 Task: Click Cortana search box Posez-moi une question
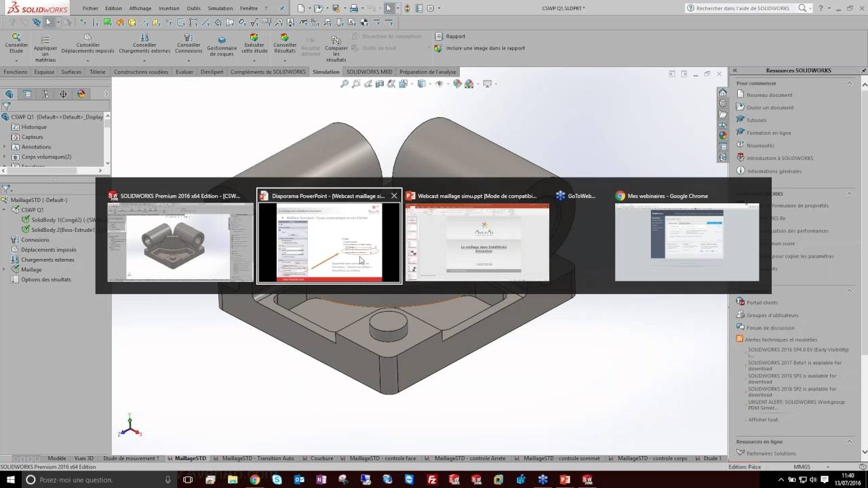pyautogui.click(x=98, y=479)
